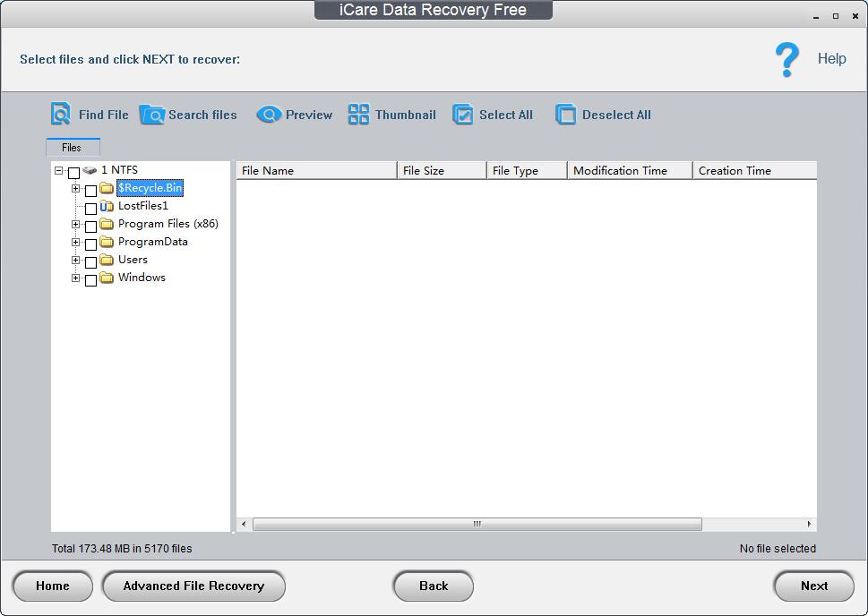Click the Select All label

tap(506, 115)
